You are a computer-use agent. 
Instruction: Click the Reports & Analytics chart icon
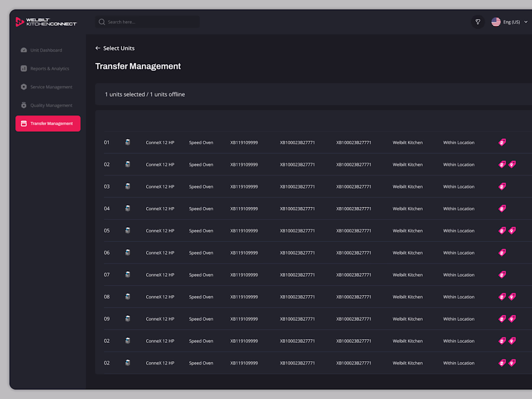pos(24,69)
